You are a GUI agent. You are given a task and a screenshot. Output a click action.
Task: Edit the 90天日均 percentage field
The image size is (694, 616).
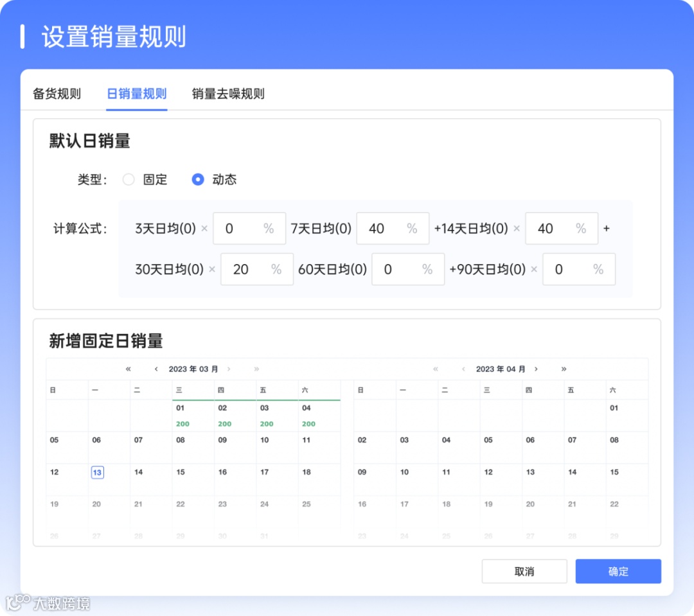pos(579,269)
